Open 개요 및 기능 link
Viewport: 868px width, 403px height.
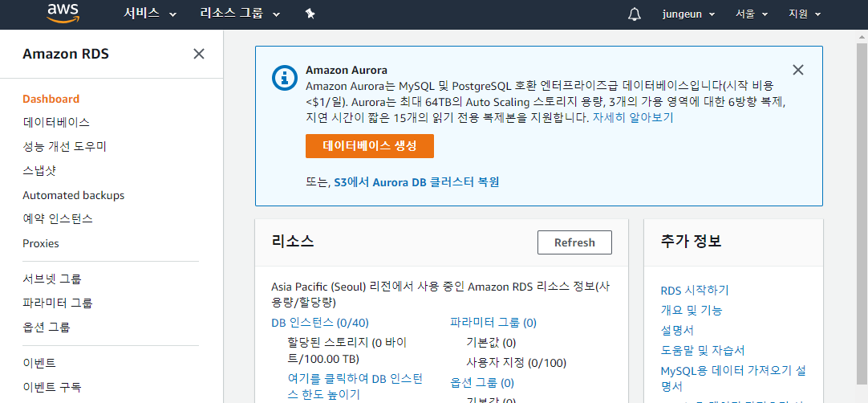pyautogui.click(x=692, y=311)
